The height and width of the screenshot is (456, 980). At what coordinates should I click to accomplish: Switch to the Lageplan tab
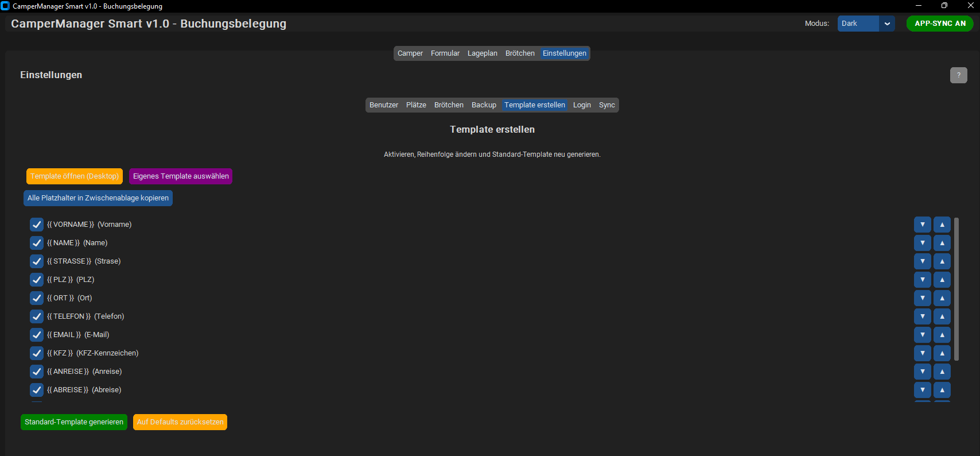pos(483,53)
